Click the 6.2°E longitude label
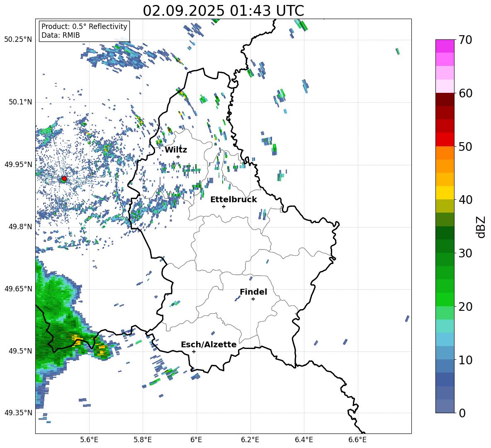Image resolution: width=491 pixels, height=448 pixels. click(x=250, y=440)
